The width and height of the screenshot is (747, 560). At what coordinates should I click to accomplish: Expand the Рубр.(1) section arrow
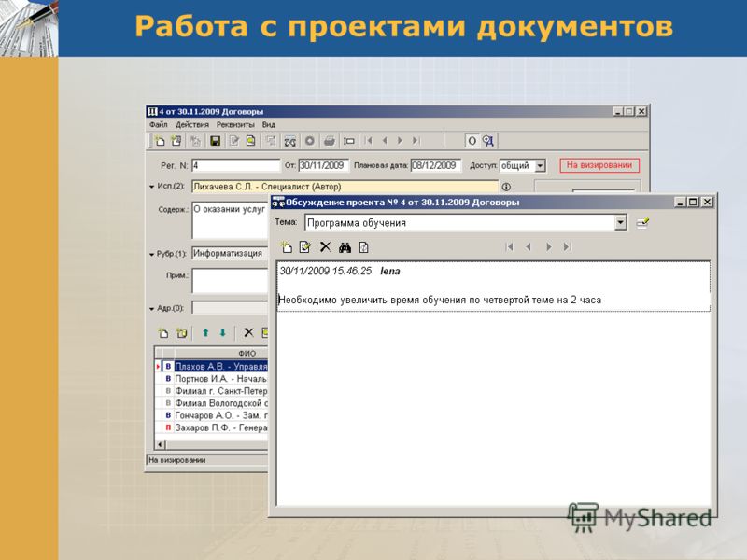pos(152,254)
